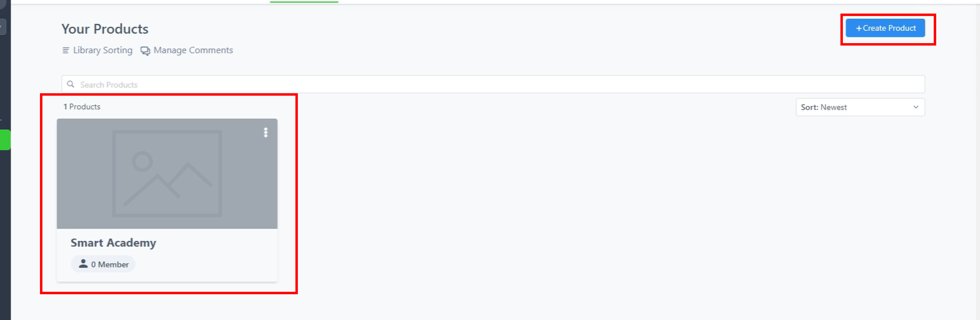Open the Sort: Newest combo box
The height and width of the screenshot is (320, 980).
[x=860, y=107]
